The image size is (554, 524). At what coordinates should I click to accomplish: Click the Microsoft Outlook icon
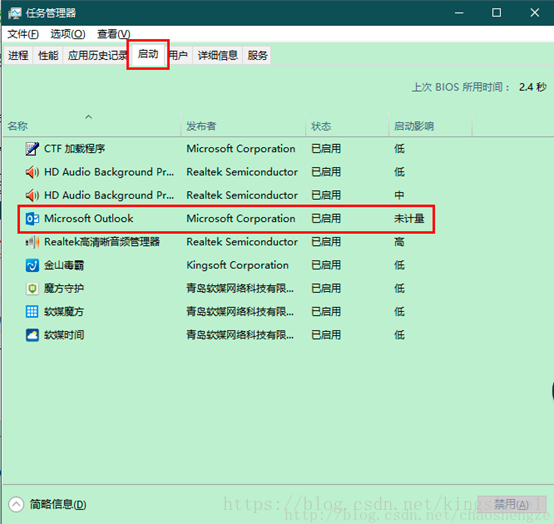point(32,219)
